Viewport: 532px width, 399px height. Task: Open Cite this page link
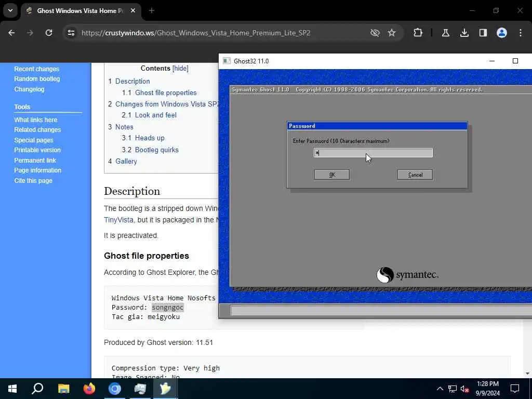pyautogui.click(x=33, y=180)
